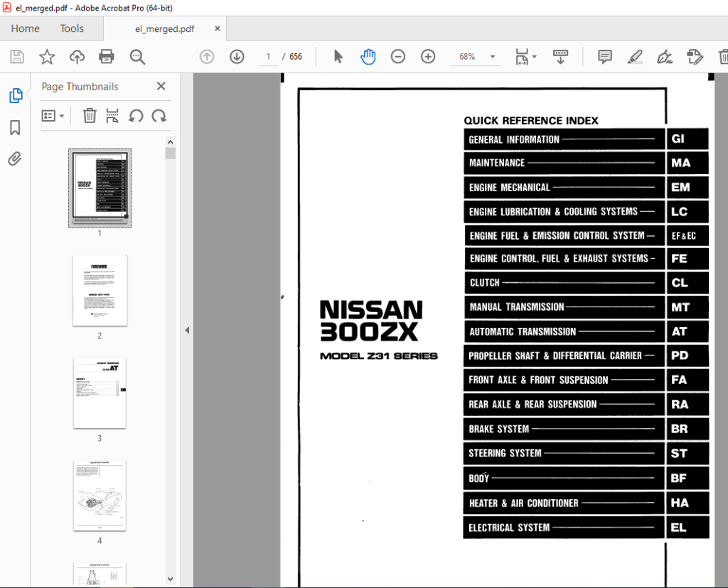Open the Bookmarks sidebar panel
728x588 pixels.
[x=16, y=127]
